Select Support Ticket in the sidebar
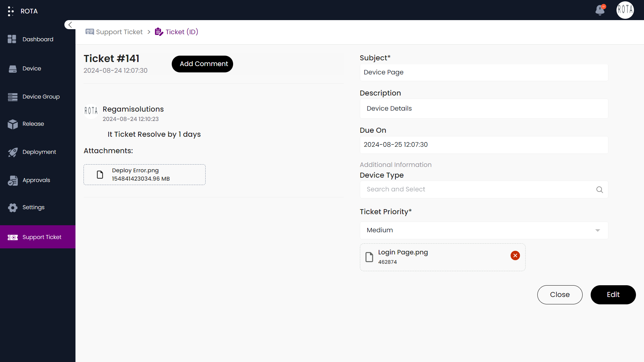The height and width of the screenshot is (362, 644). 38,237
